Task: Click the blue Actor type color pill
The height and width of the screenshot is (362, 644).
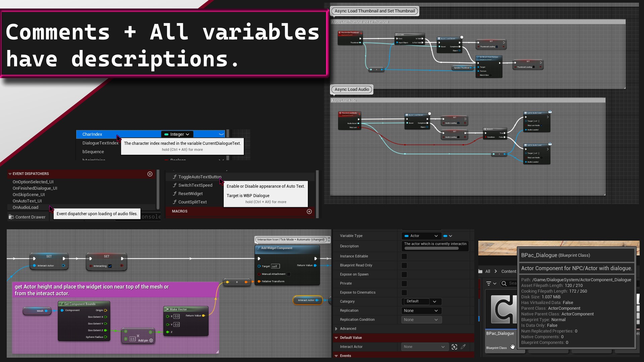Action: pos(445,236)
